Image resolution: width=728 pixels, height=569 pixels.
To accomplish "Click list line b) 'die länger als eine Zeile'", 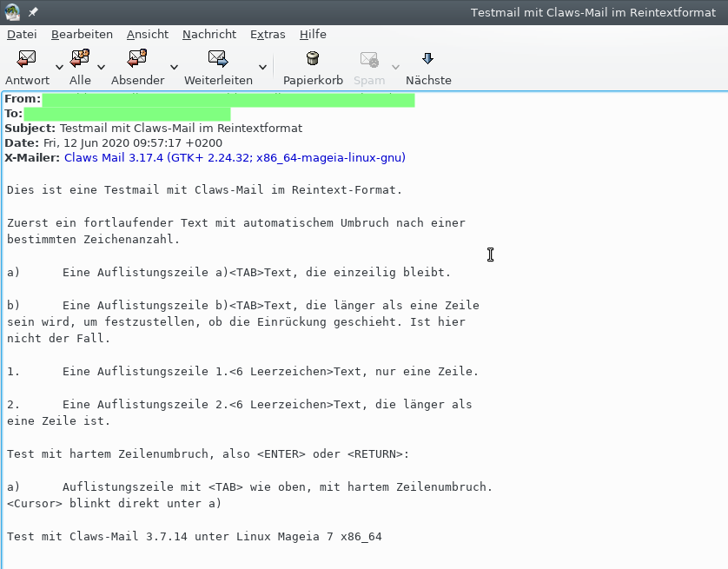I will click(x=243, y=306).
